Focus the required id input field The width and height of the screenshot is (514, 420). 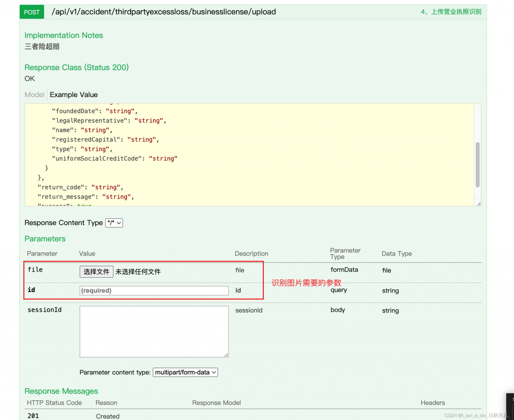(154, 290)
